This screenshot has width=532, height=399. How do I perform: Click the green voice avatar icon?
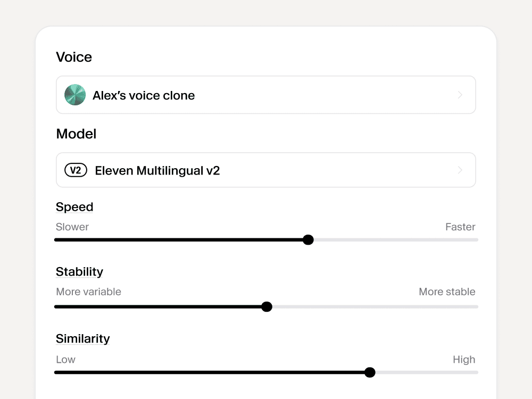(75, 95)
